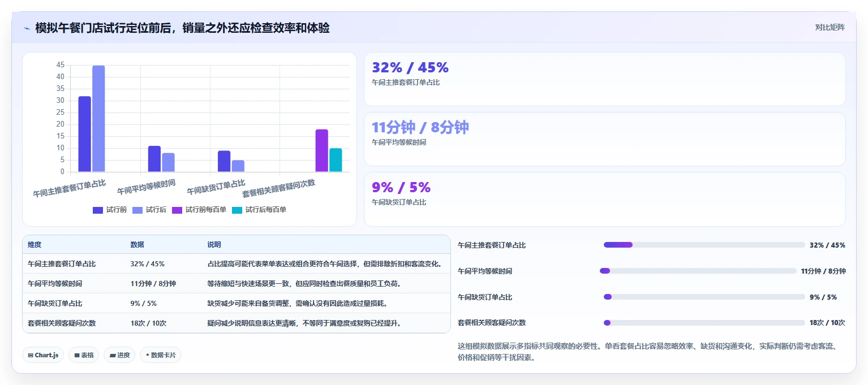
Task: Click the lightning icon beside the title
Action: (27, 28)
